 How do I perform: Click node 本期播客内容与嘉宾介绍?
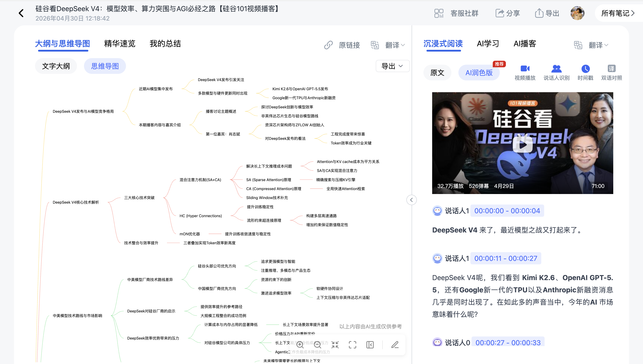[x=160, y=125]
